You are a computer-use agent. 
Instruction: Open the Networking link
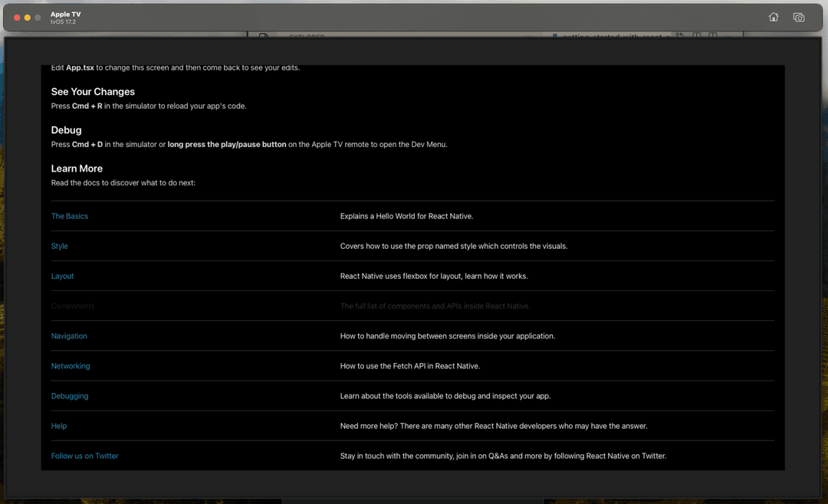tap(71, 366)
